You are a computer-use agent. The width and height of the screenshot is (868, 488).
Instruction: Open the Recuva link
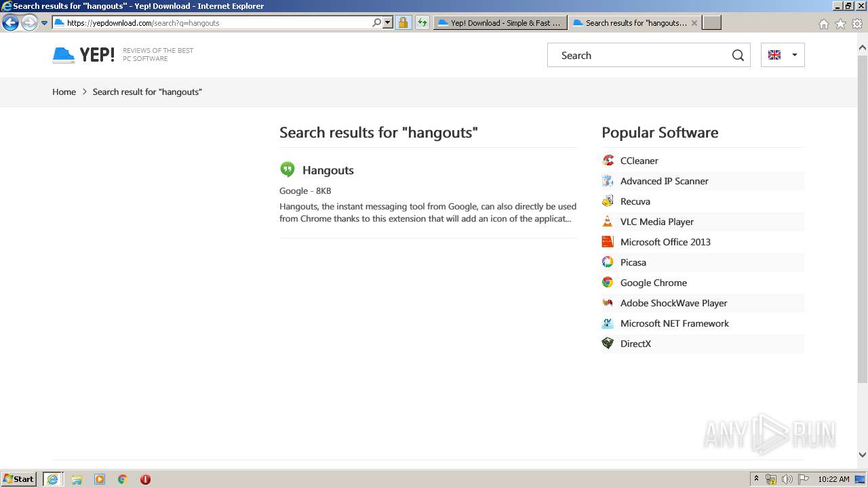click(x=635, y=201)
